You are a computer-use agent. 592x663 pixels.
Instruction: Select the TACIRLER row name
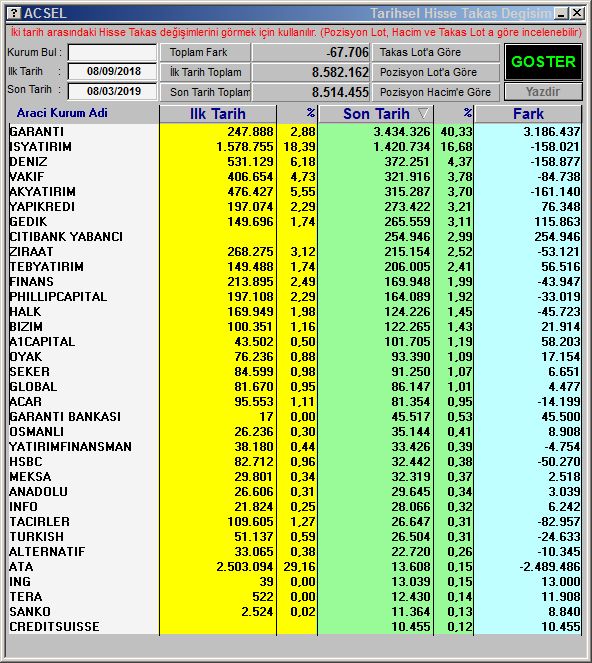pyautogui.click(x=40, y=522)
